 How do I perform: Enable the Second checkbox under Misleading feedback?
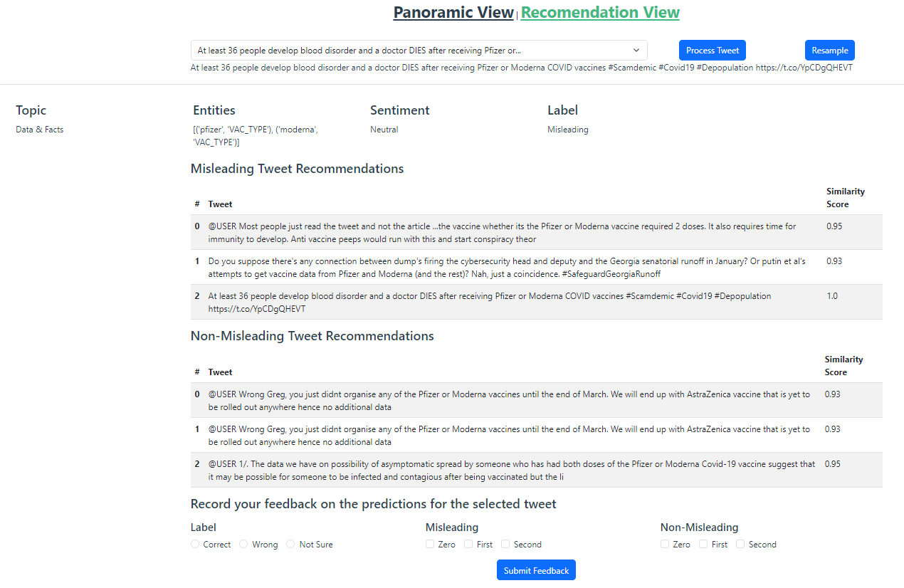point(505,545)
